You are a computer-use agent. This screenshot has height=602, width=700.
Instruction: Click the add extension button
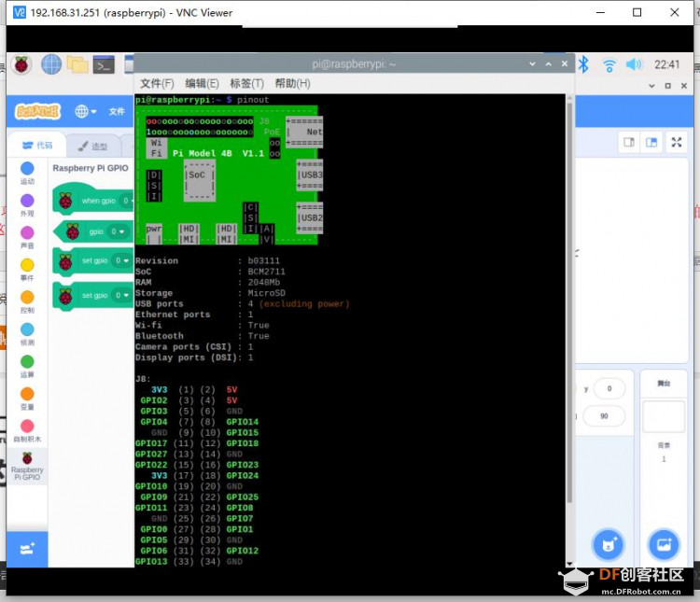click(x=27, y=549)
